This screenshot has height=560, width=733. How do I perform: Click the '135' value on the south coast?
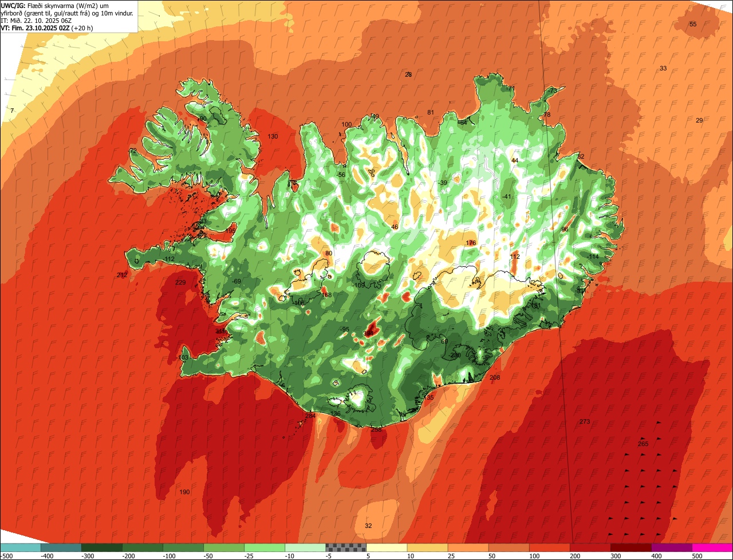coord(428,397)
